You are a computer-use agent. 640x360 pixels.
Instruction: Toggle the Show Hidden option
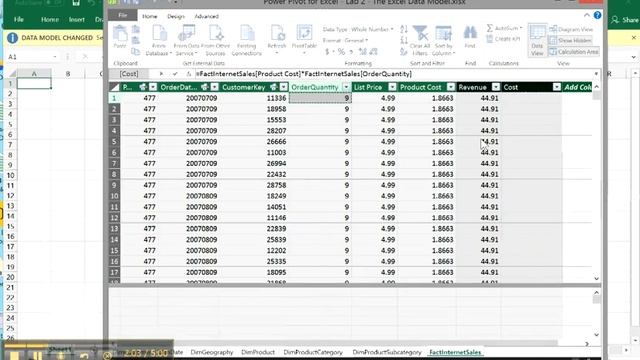point(570,40)
